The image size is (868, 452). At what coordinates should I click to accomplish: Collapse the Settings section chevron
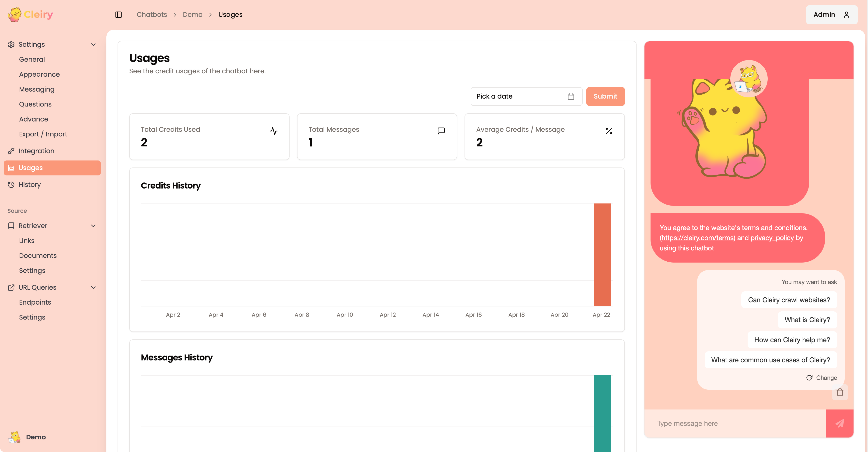click(x=93, y=45)
